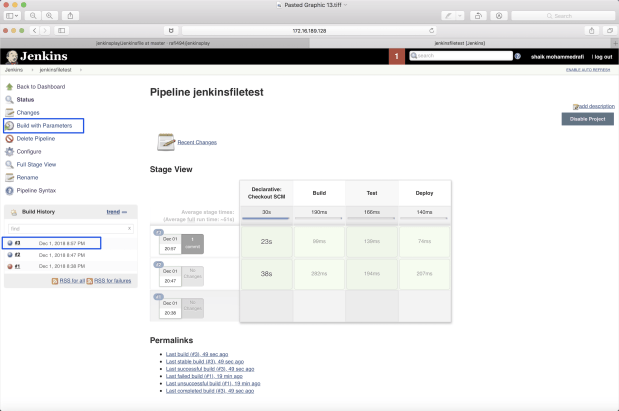619x411 pixels.
Task: Click Checkout SCM 23s stage cell
Action: pyautogui.click(x=266, y=242)
